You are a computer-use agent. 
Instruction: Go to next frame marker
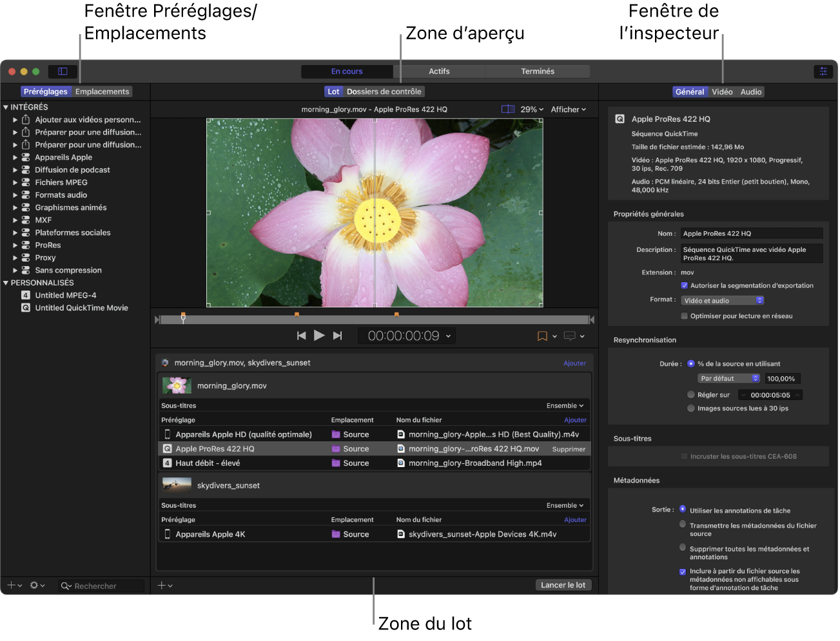337,336
